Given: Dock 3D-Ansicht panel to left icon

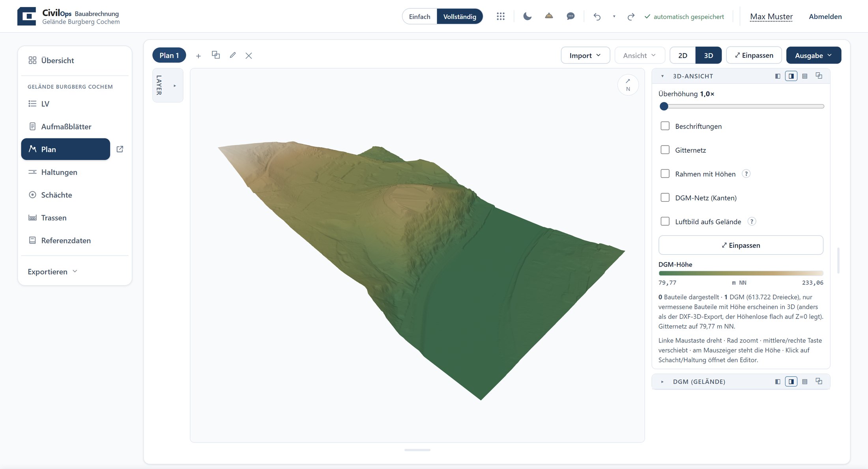Looking at the screenshot, I should [778, 76].
